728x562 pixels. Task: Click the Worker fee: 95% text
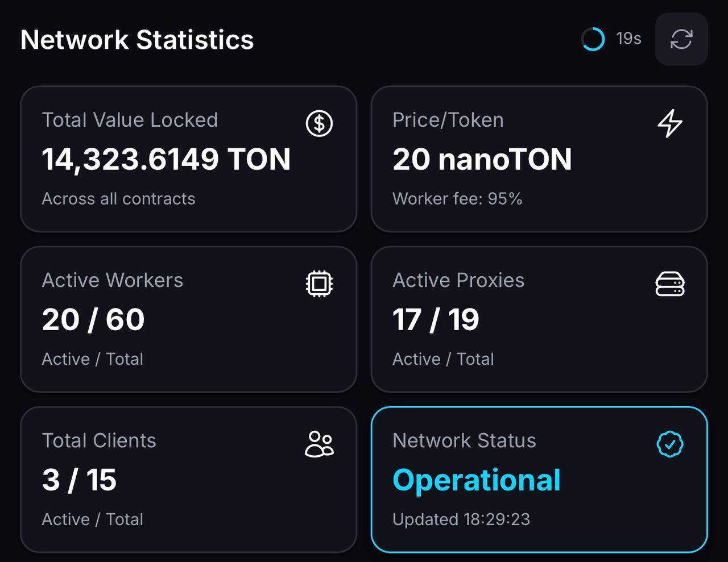(457, 198)
